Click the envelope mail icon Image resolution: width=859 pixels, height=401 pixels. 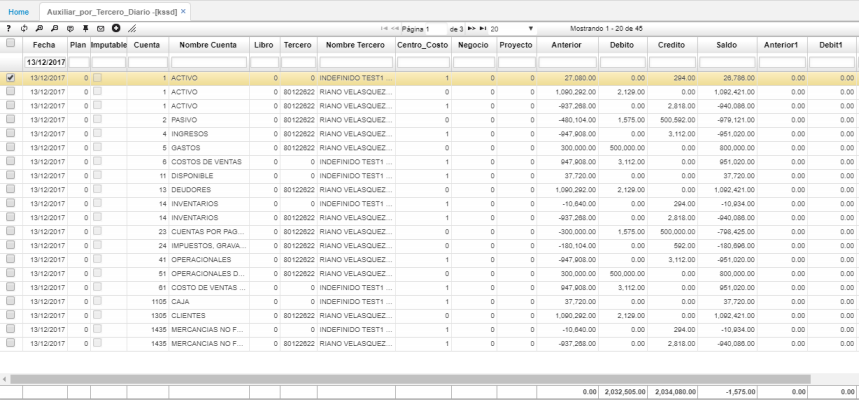[100, 29]
